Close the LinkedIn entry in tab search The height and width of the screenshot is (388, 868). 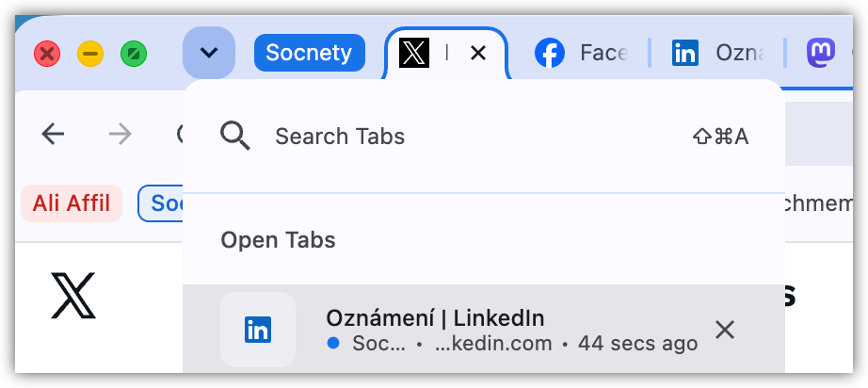[725, 330]
